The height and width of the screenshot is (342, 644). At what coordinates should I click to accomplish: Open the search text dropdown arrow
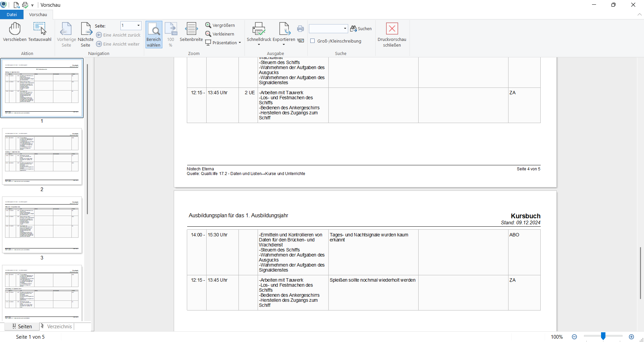pyautogui.click(x=345, y=29)
